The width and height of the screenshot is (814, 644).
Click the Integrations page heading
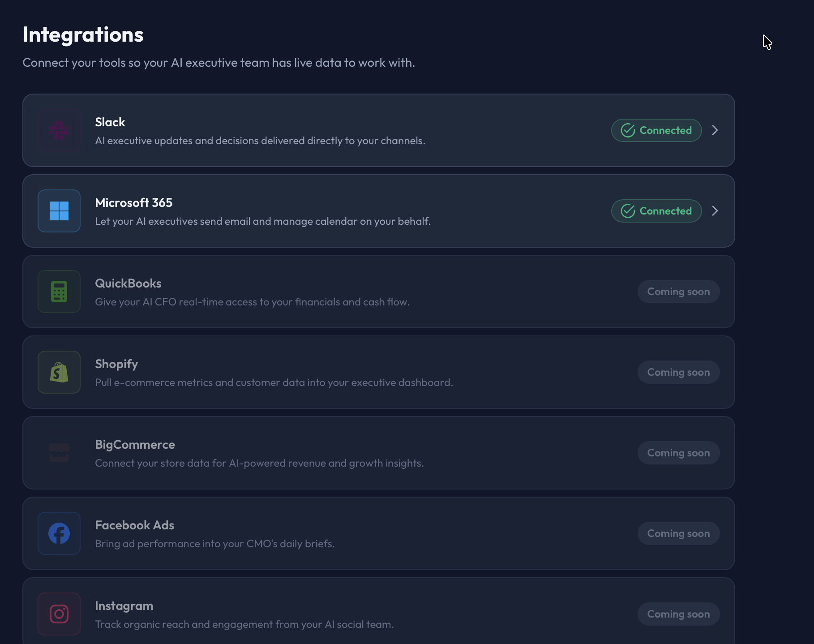click(82, 34)
